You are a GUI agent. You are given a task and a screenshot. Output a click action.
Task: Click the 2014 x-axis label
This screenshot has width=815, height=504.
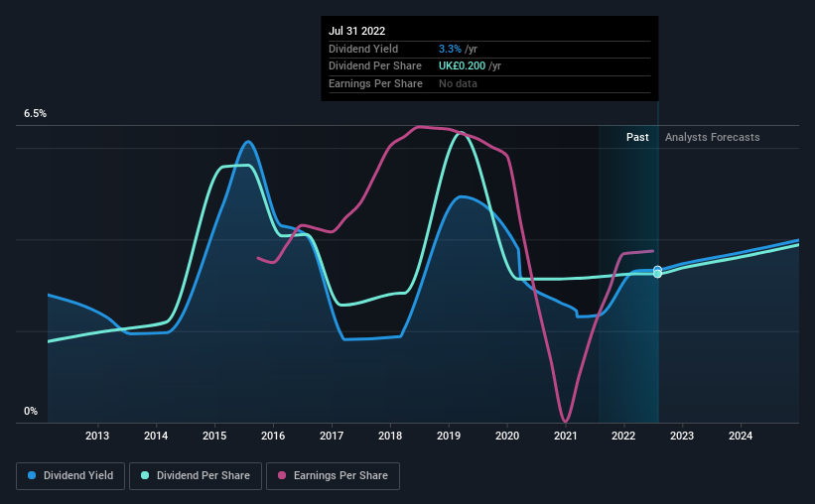click(x=156, y=436)
